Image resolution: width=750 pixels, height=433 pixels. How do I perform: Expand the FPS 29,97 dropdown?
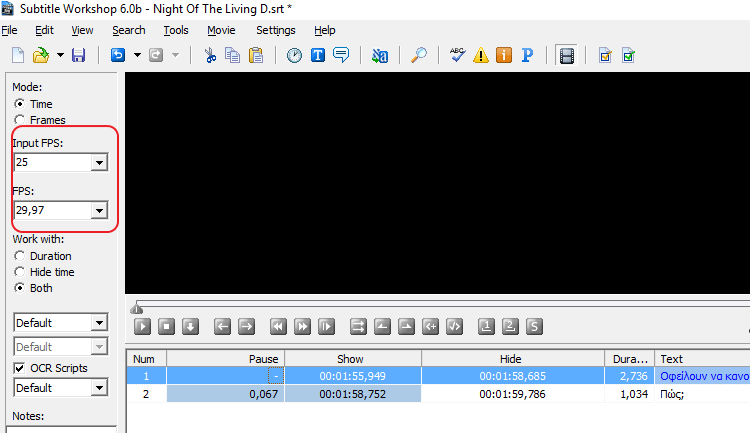[99, 210]
